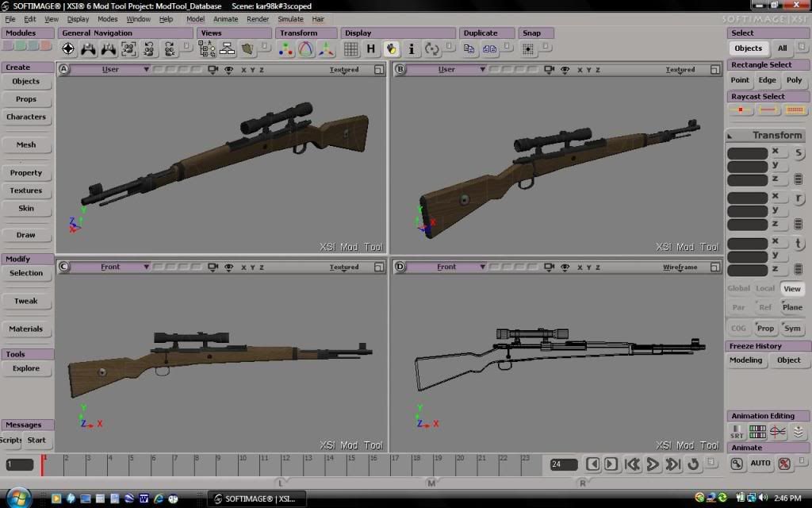Viewport: 812px width, 508px height.
Task: Click the Objects button under Create
Action: coord(26,82)
